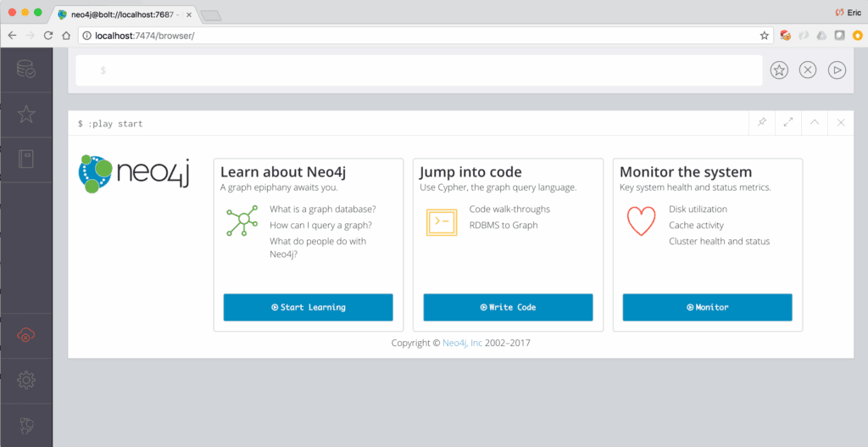Viewport: 868px width, 447px height.
Task: Click the favorite star button beside editor
Action: 779,70
